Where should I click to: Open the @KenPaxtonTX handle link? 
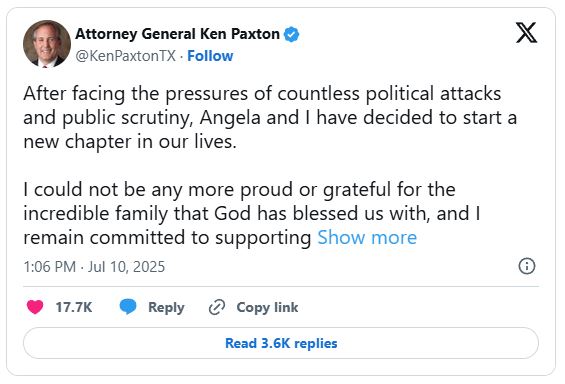tap(125, 56)
